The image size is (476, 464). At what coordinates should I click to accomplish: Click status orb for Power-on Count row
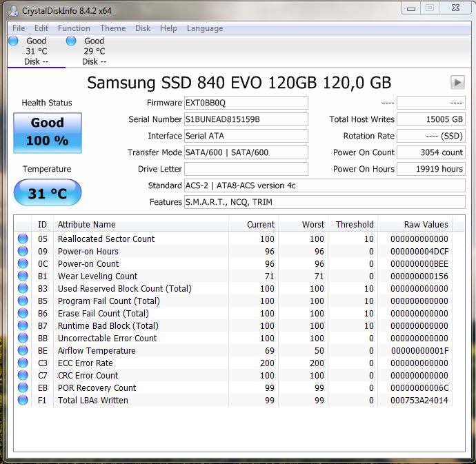23,263
